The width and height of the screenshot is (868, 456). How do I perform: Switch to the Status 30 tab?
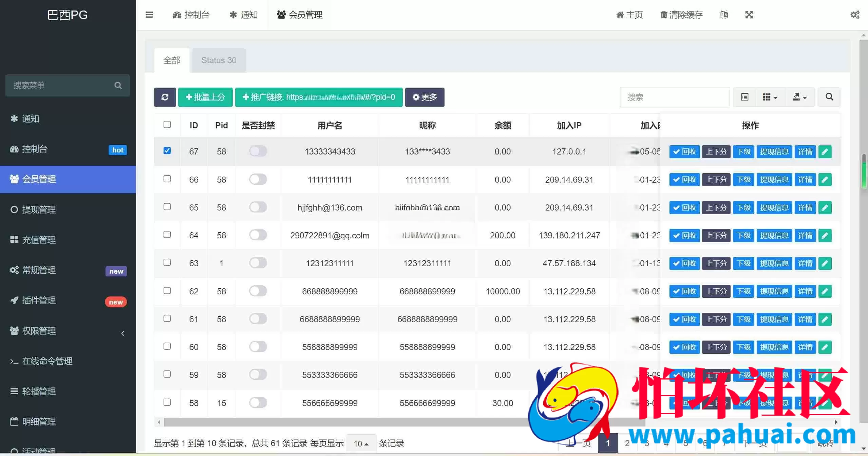[219, 60]
